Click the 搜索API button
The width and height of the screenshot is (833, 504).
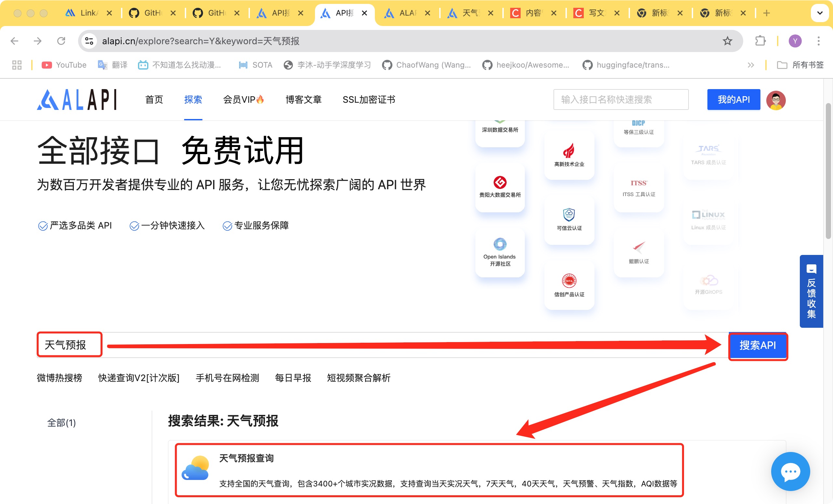[758, 345]
